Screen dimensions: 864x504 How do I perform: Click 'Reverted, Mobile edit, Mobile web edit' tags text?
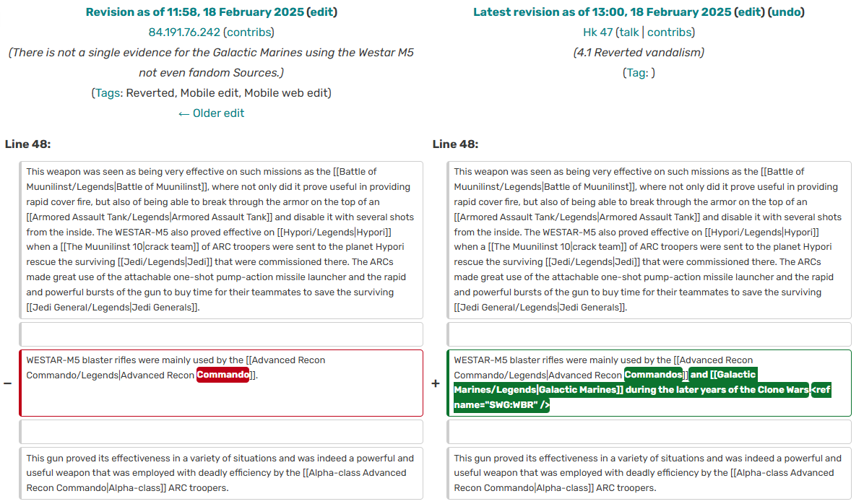[227, 93]
